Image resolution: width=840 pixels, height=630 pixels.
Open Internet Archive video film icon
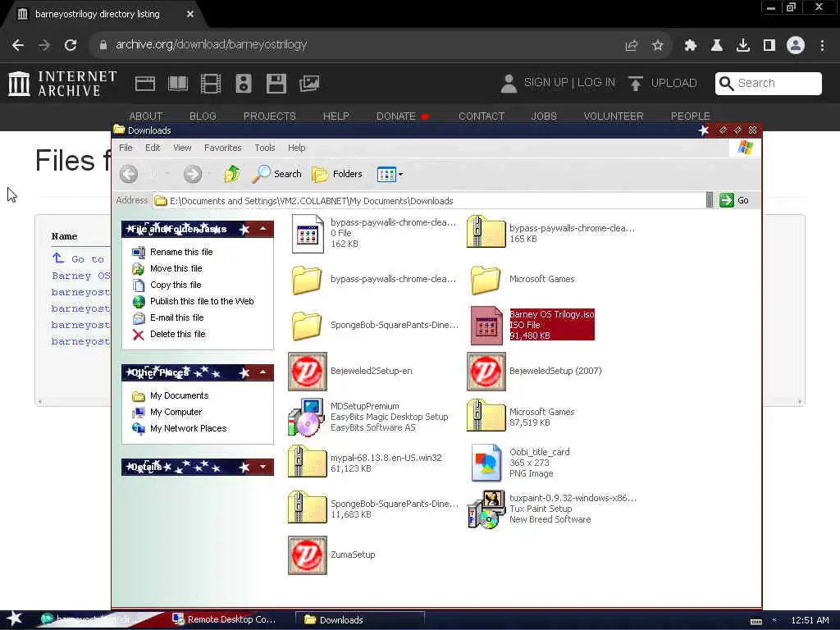coord(211,84)
